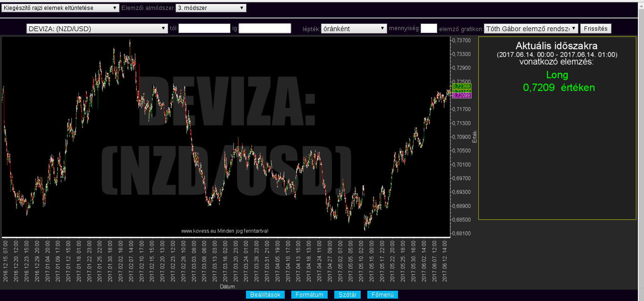Screen dimensions: 644x301
Task: Open Beállítások settings
Action: coord(265,295)
